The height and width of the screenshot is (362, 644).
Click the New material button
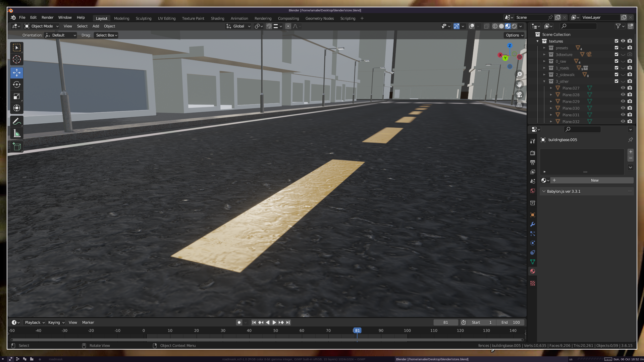click(594, 180)
